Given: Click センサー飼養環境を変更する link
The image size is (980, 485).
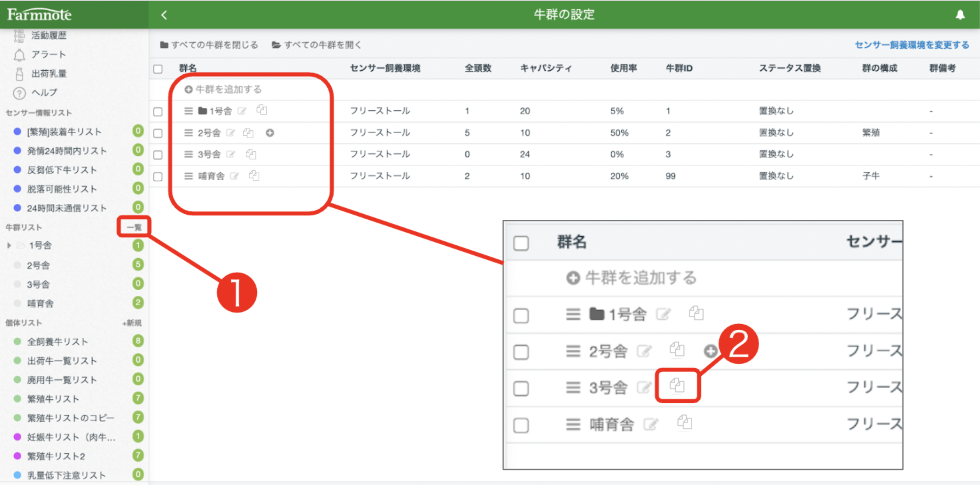Looking at the screenshot, I should click(x=912, y=45).
